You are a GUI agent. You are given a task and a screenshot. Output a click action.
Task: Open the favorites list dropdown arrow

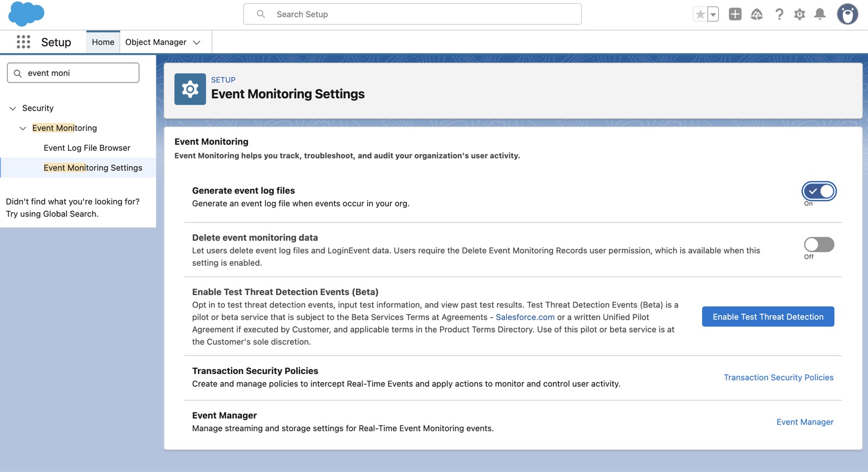pyautogui.click(x=713, y=15)
